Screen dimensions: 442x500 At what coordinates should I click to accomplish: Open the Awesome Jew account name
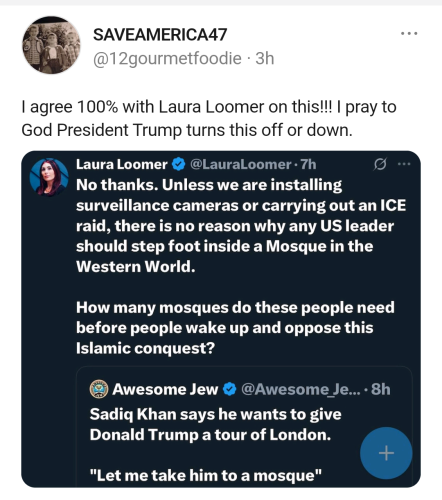click(x=165, y=389)
